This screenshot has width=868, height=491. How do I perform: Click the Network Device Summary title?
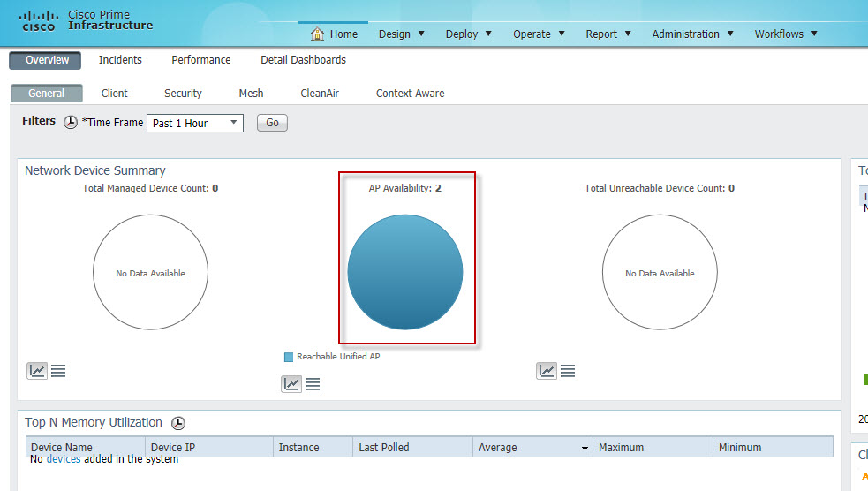(x=95, y=170)
